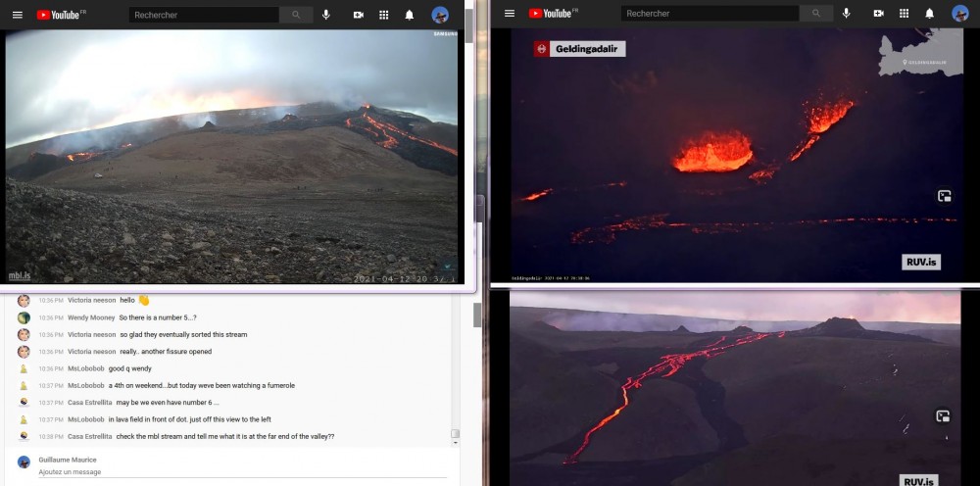Screen dimensions: 980x486
Task: Open the hamburger guide menu in the right window
Action: pos(509,14)
